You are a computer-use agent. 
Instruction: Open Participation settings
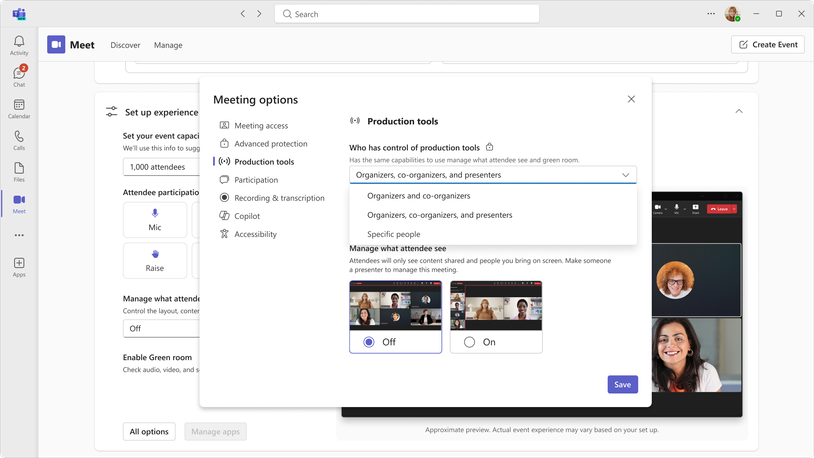(x=249, y=180)
